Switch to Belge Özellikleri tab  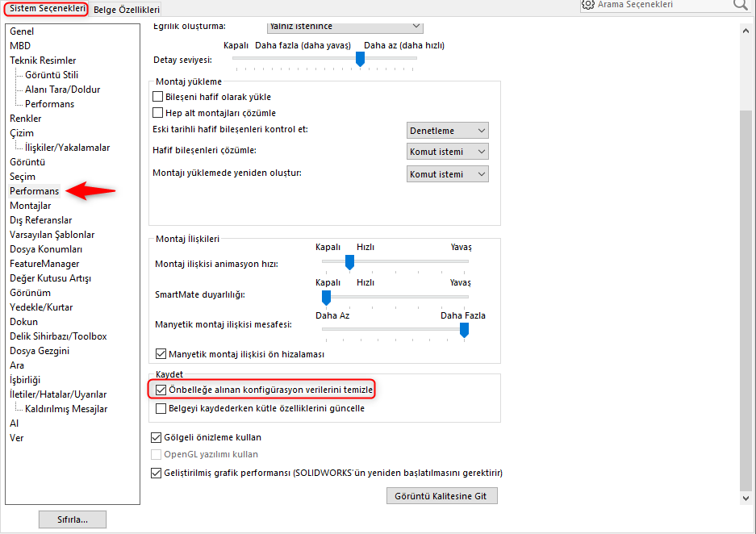[x=127, y=9]
